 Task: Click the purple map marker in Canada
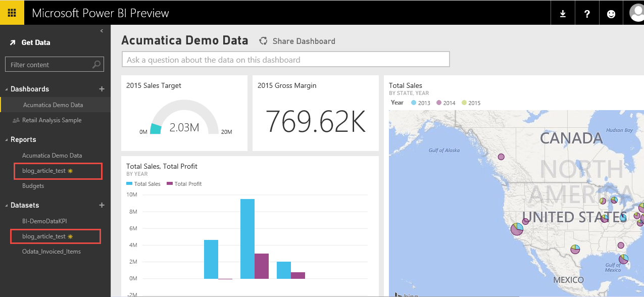(502, 157)
